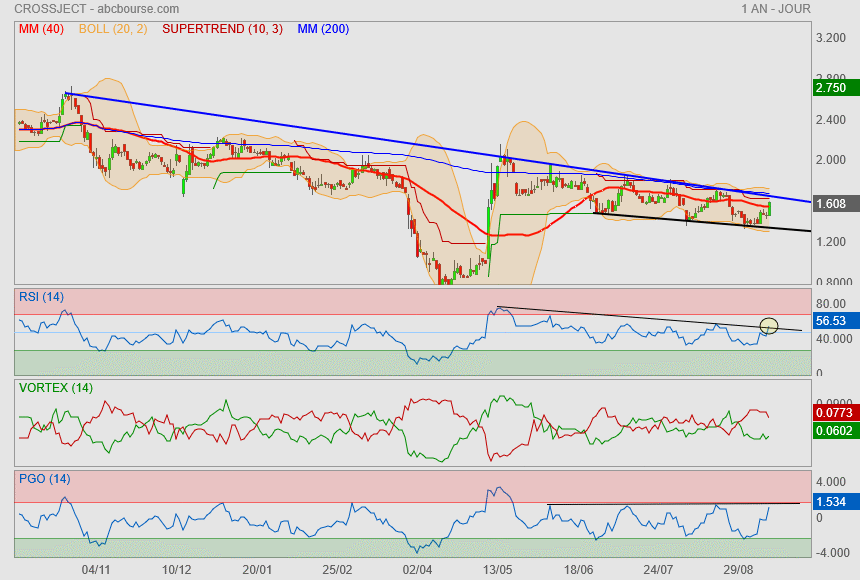Viewport: 860px width, 580px height.
Task: Click the circled RSI breakout marker
Action: click(x=769, y=325)
